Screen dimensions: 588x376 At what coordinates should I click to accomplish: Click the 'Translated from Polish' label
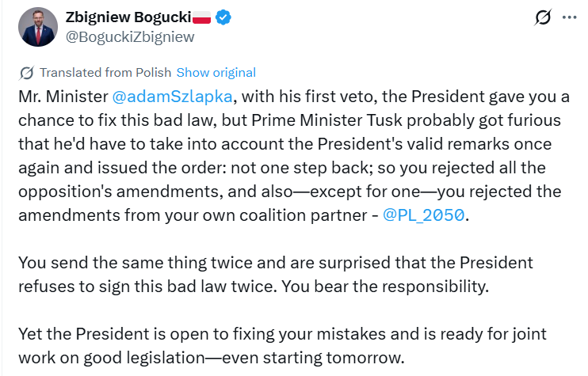[105, 72]
